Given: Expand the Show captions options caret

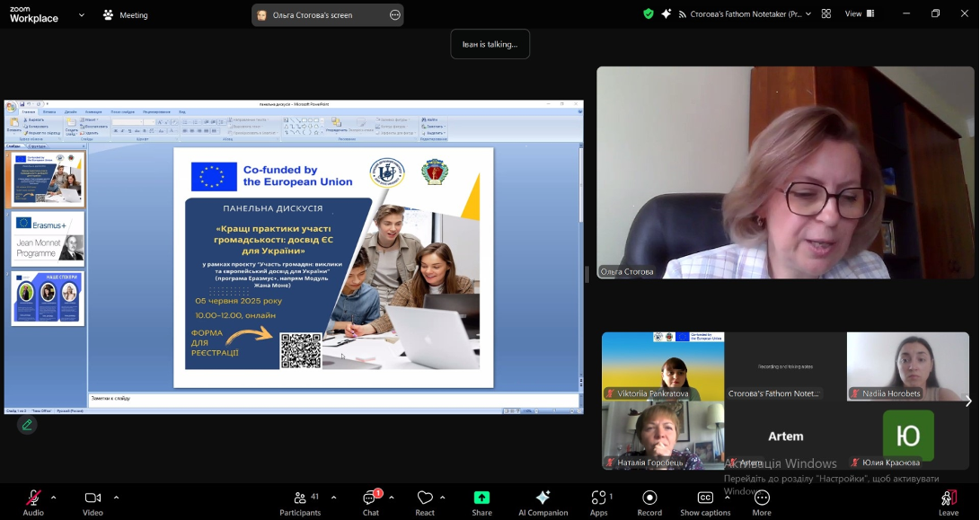Looking at the screenshot, I should [x=727, y=498].
